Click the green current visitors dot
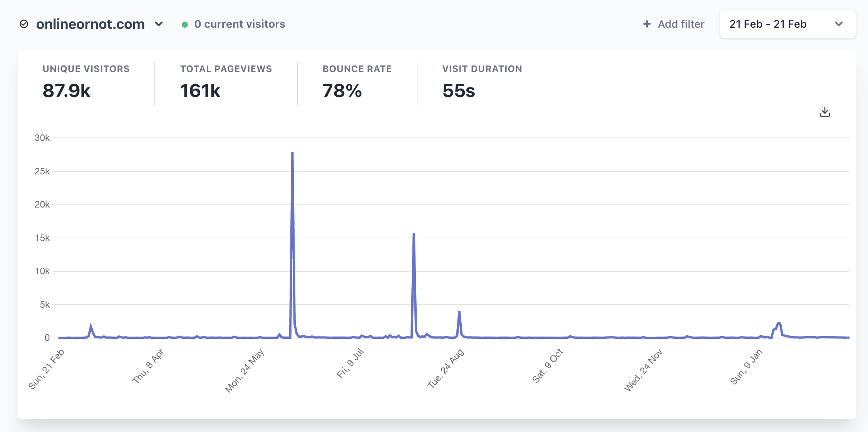 185,25
